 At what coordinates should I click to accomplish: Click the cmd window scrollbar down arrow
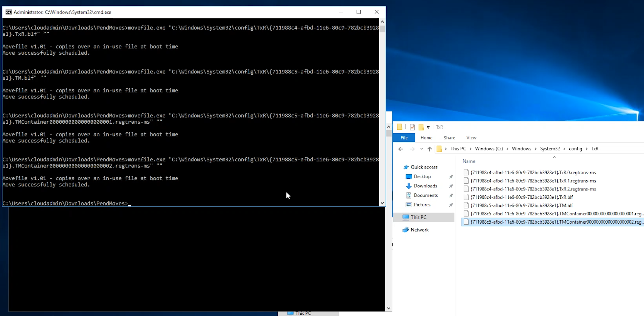click(382, 203)
